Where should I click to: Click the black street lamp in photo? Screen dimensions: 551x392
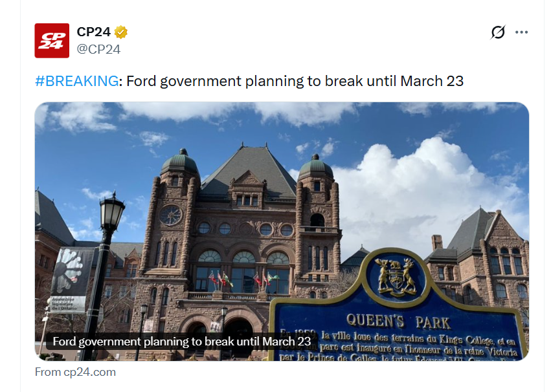pyautogui.click(x=111, y=213)
